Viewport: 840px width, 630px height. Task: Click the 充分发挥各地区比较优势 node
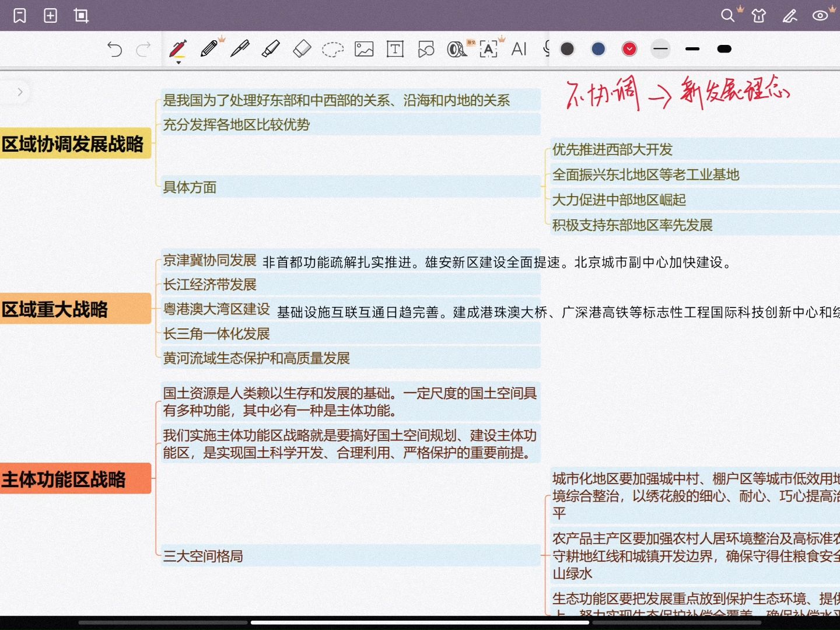(x=350, y=124)
